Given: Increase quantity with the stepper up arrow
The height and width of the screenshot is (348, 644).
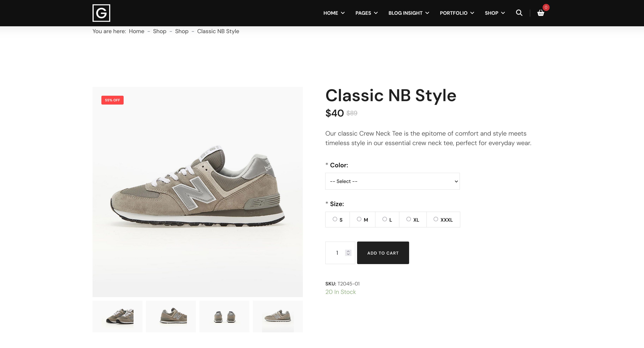Looking at the screenshot, I should coord(348,251).
